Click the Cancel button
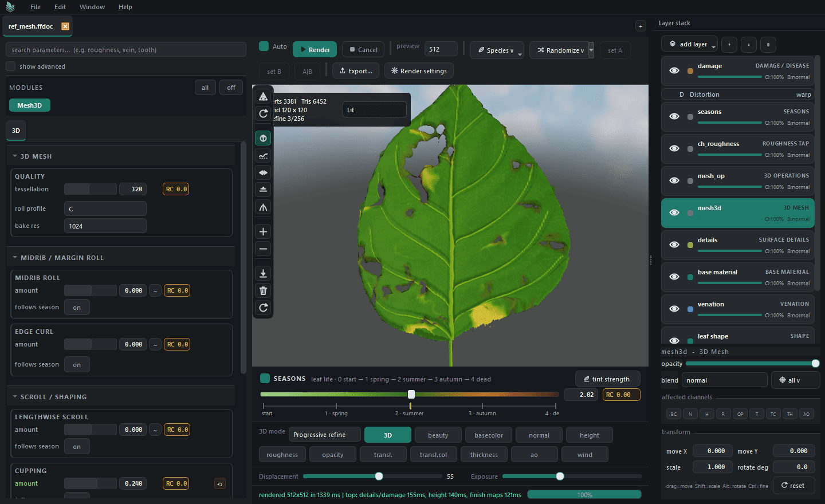Viewport: 825px width, 504px height. (x=363, y=50)
